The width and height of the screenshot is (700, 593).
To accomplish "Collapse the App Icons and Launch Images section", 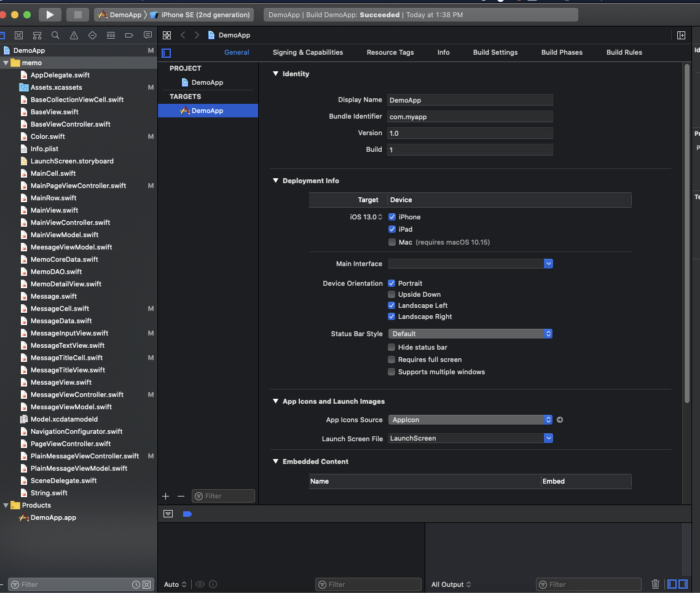I will coord(275,401).
